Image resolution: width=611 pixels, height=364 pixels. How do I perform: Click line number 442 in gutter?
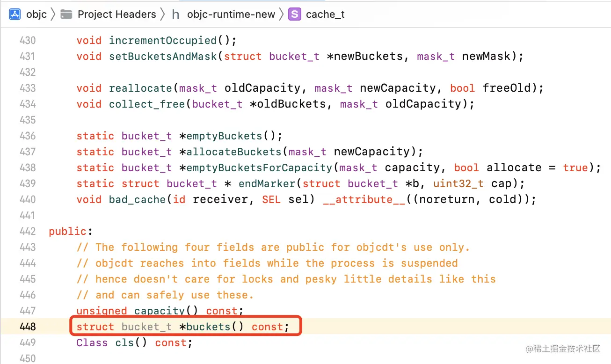tap(28, 232)
